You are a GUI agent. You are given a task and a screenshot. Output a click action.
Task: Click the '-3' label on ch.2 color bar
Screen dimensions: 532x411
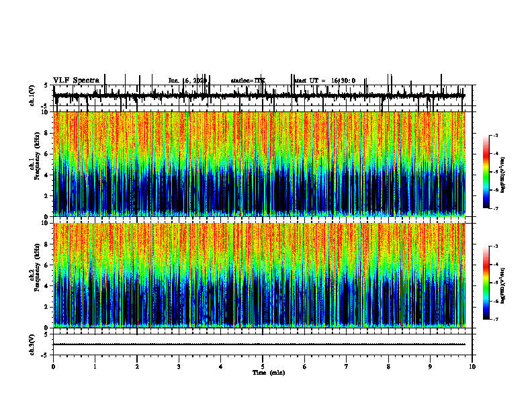click(x=495, y=246)
